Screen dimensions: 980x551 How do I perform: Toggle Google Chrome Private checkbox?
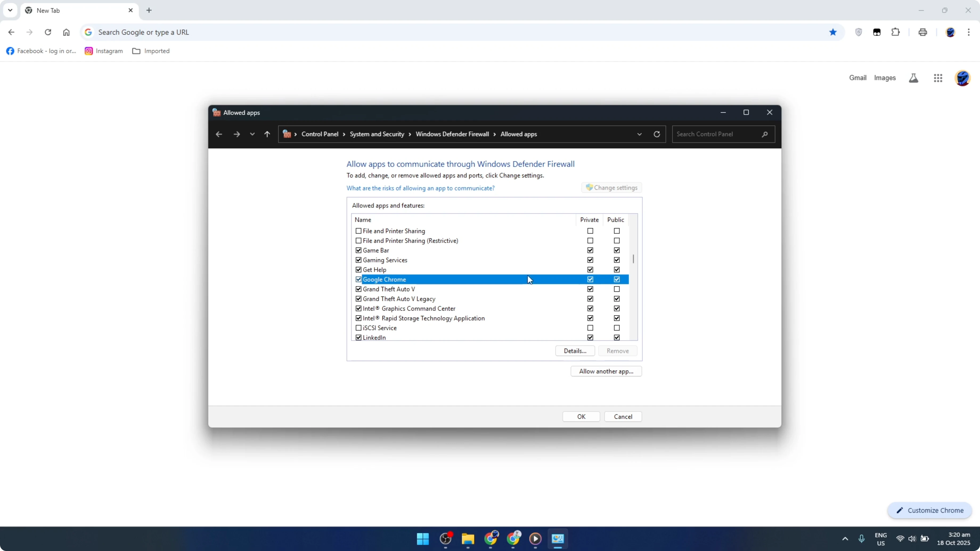point(590,279)
